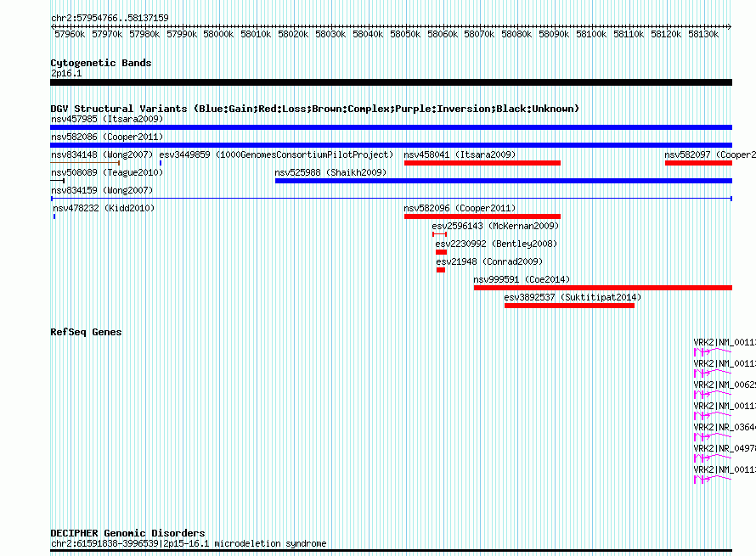Click red bracket glyph under esv2596143

[439, 234]
